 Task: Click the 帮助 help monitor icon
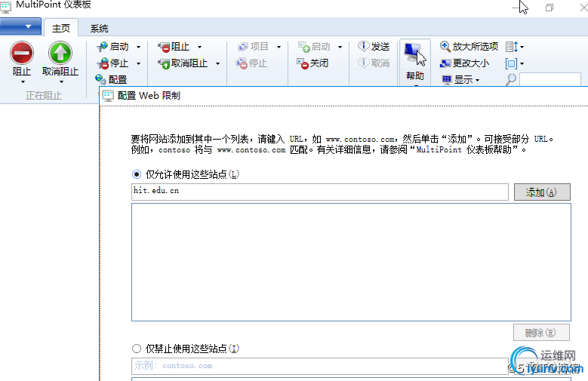(x=415, y=54)
